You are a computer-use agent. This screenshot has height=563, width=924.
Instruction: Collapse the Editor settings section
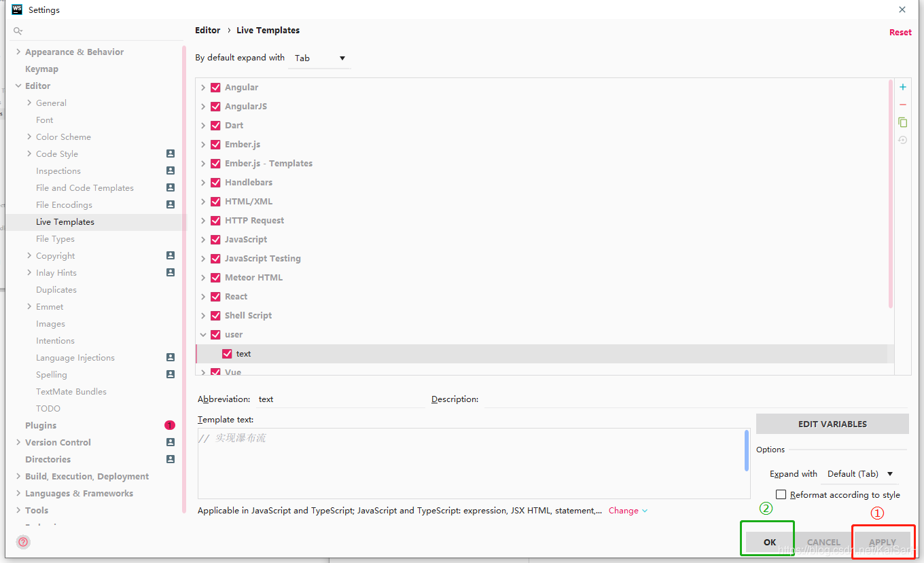tap(18, 86)
